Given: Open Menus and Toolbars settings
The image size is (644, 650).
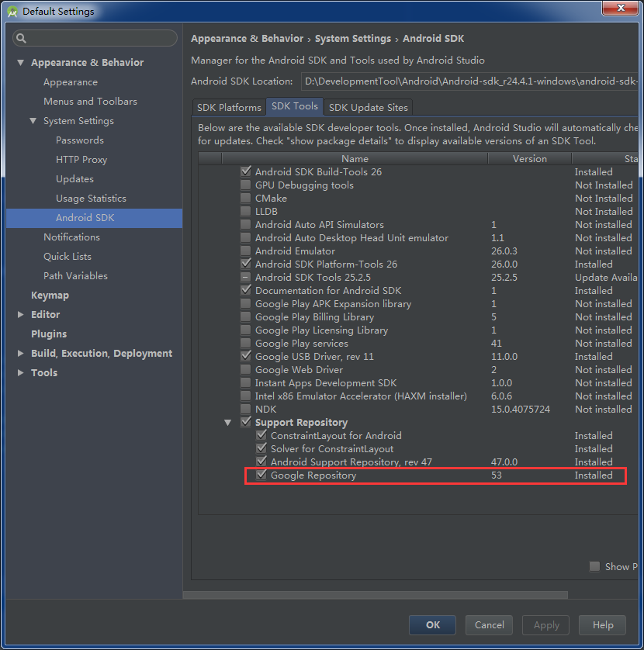Looking at the screenshot, I should click(91, 102).
